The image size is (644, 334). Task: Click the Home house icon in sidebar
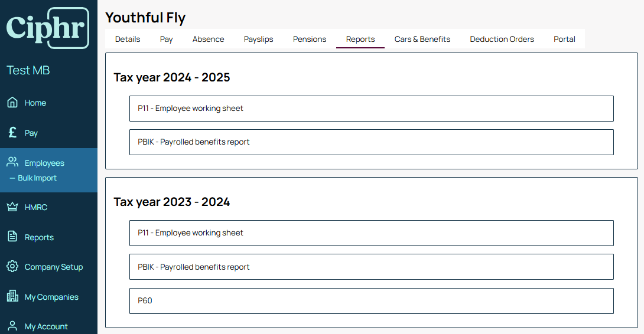[12, 102]
